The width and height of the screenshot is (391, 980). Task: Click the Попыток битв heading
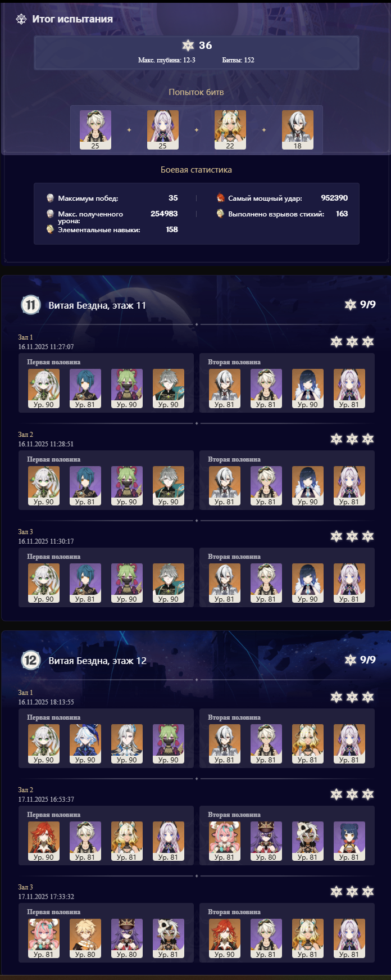pos(196,92)
